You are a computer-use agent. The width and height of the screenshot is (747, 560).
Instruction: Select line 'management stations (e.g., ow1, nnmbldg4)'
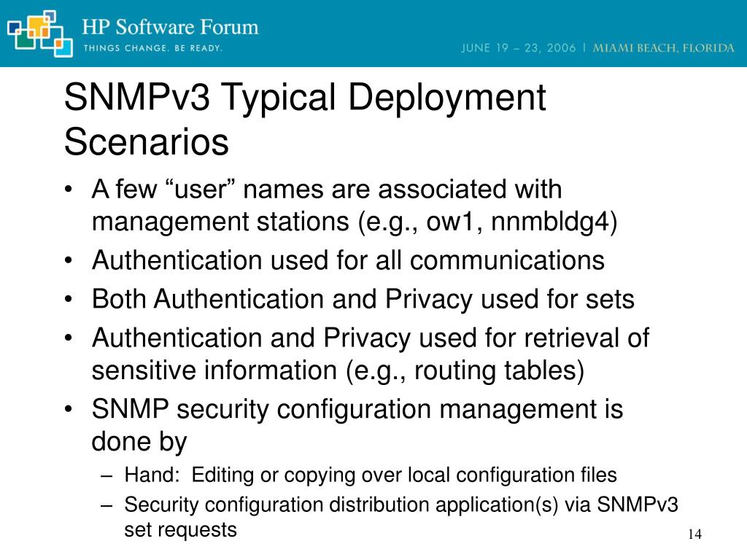355,222
